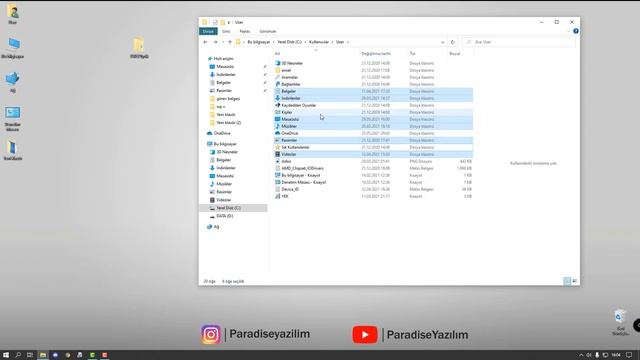Switch to large icons view in status bar
This screenshot has height=360, width=640.
(x=575, y=281)
